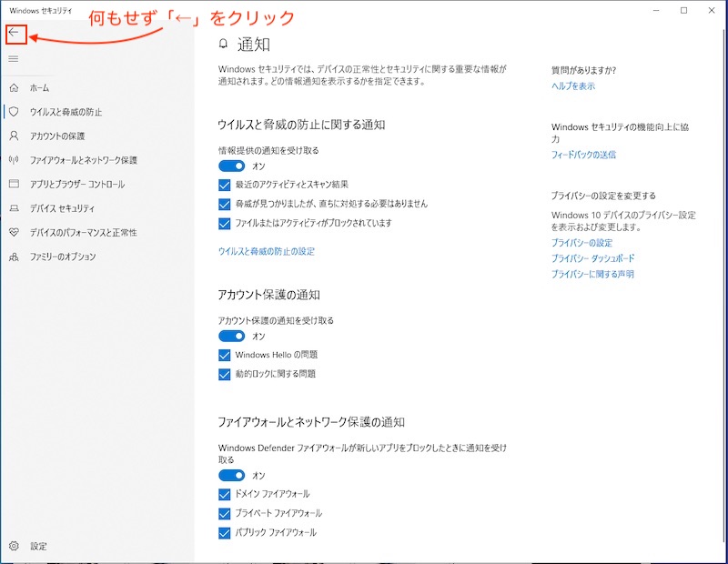Open プライバシーに関する声明 link
Image resolution: width=728 pixels, height=564 pixels.
click(592, 274)
